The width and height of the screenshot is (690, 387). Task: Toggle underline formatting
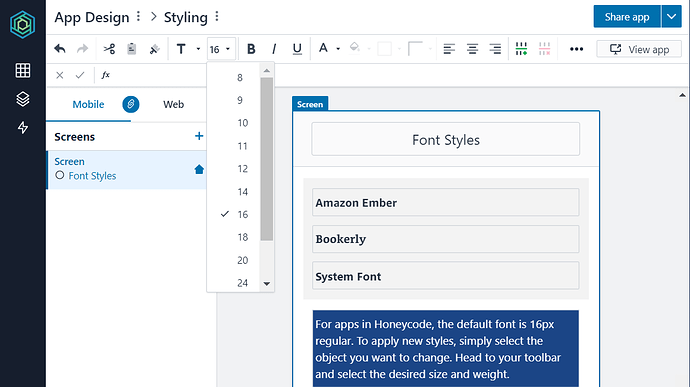coord(297,49)
